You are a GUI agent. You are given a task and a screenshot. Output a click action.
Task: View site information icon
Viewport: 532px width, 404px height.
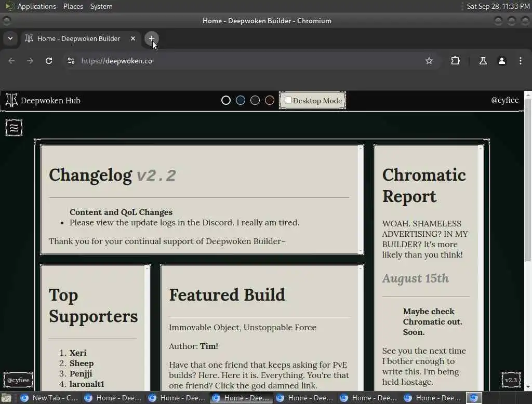(71, 61)
